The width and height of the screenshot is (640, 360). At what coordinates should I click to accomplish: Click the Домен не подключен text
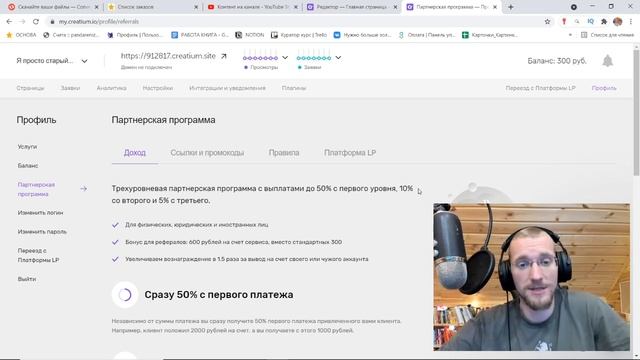pyautogui.click(x=146, y=67)
